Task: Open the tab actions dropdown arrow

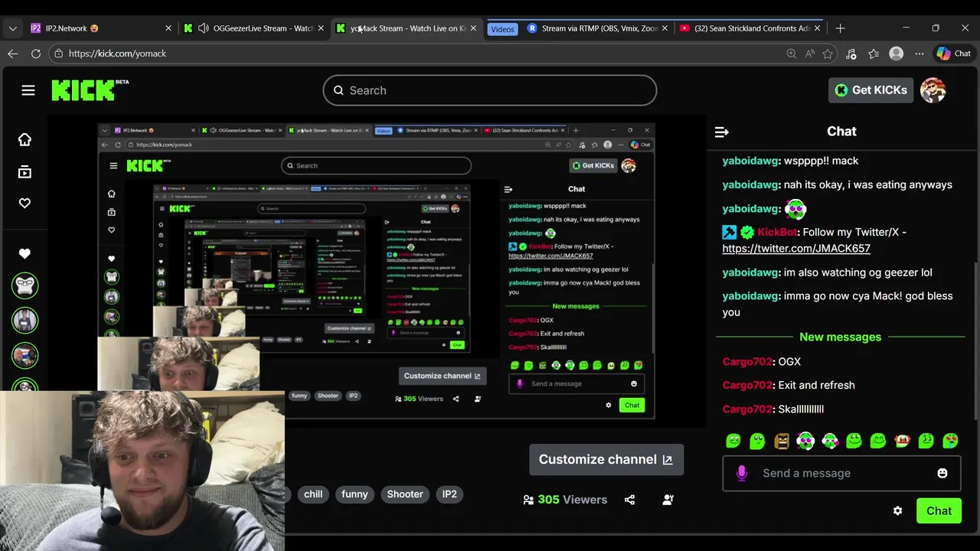Action: [12, 28]
